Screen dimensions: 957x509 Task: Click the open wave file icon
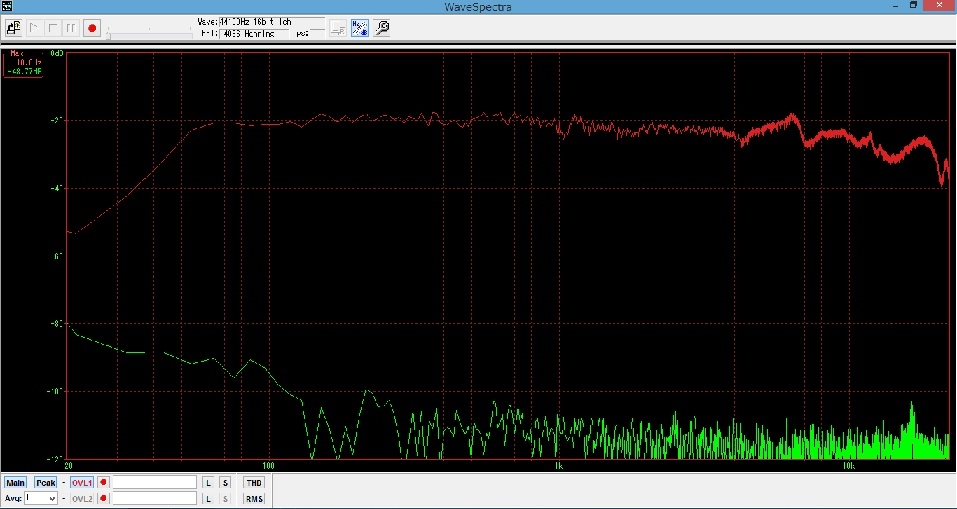15,28
